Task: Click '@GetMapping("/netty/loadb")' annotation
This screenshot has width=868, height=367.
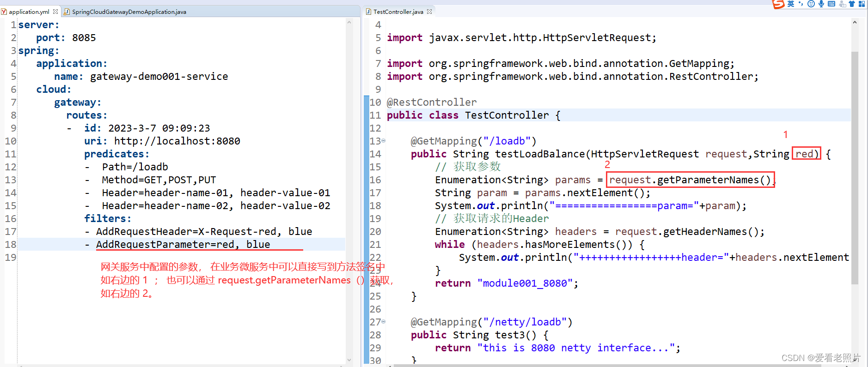Action: tap(492, 322)
